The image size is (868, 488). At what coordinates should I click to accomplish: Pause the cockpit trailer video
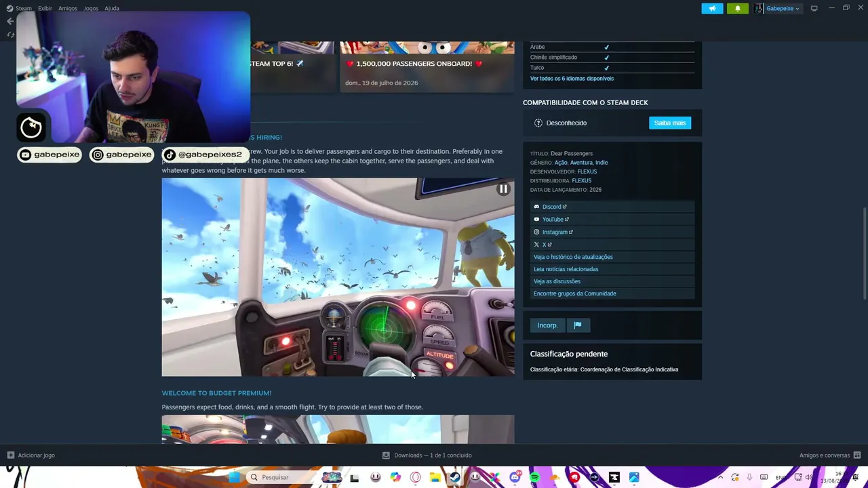click(x=503, y=189)
